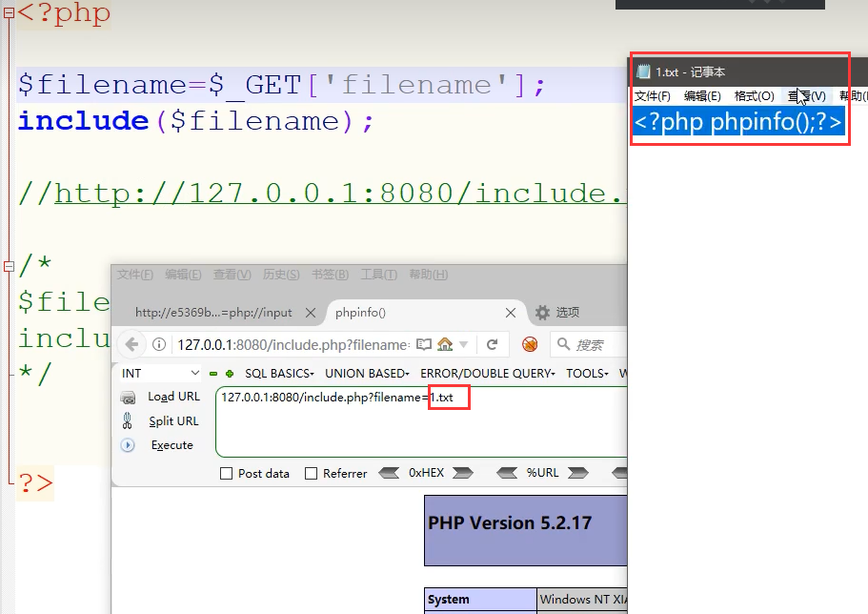Viewport: 868px width, 614px height.
Task: Switch to the php://input browser tab
Action: tap(215, 313)
